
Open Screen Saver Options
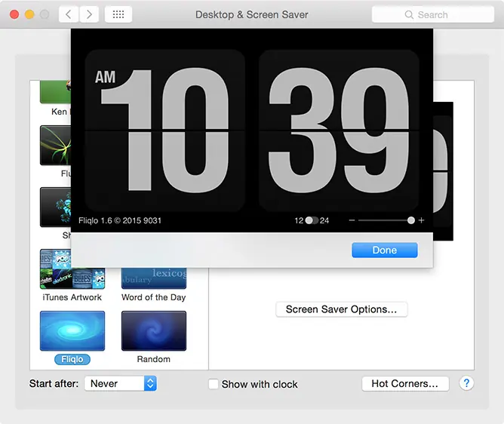tap(341, 309)
